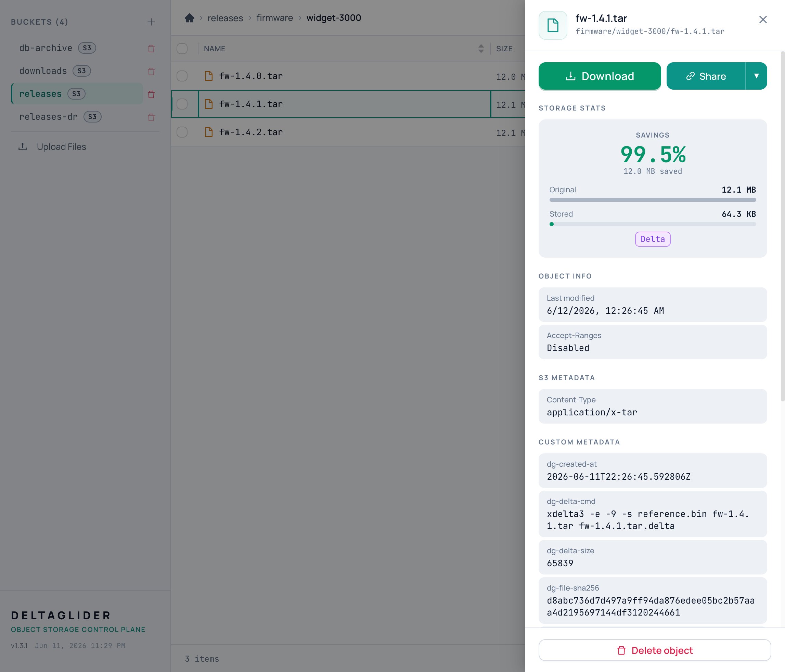This screenshot has width=785, height=672.
Task: Open fw-1.4.0.tar file row
Action: pyautogui.click(x=348, y=76)
